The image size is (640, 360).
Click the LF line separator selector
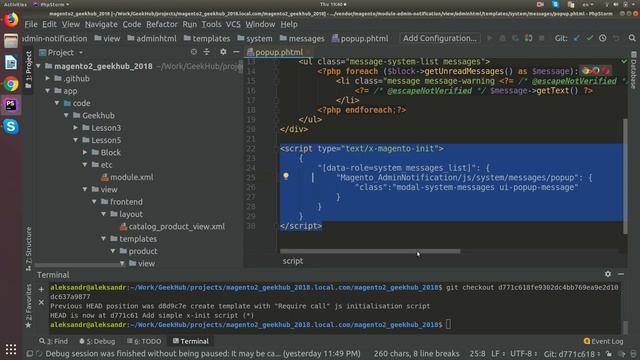(497, 354)
